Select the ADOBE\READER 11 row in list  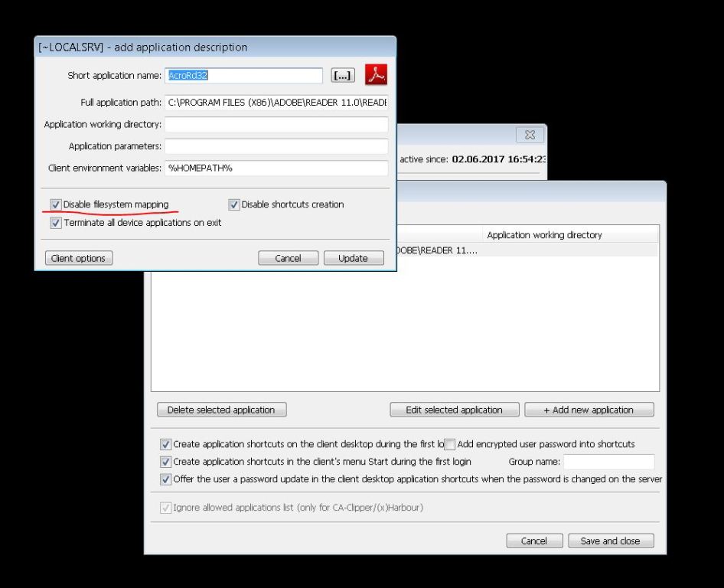tap(527, 250)
